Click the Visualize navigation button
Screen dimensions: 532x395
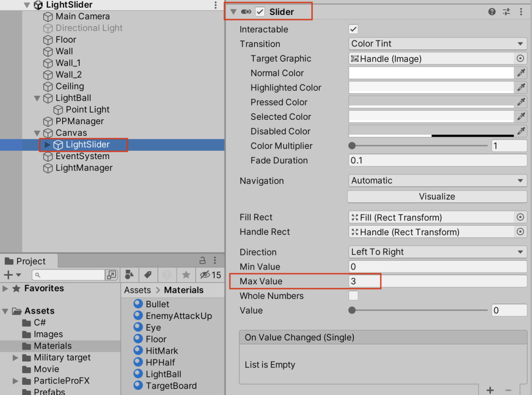[437, 196]
